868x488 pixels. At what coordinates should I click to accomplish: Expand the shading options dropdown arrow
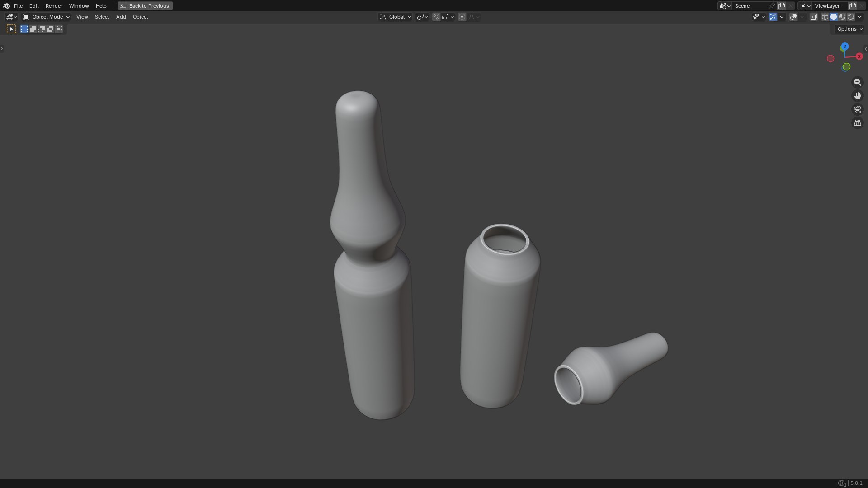[859, 17]
